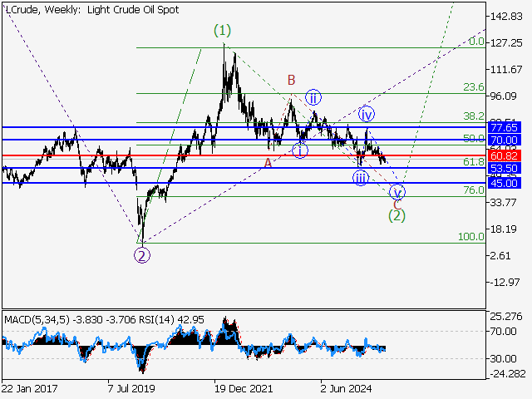
Task: Click the circled wave v marker
Action: tap(400, 190)
